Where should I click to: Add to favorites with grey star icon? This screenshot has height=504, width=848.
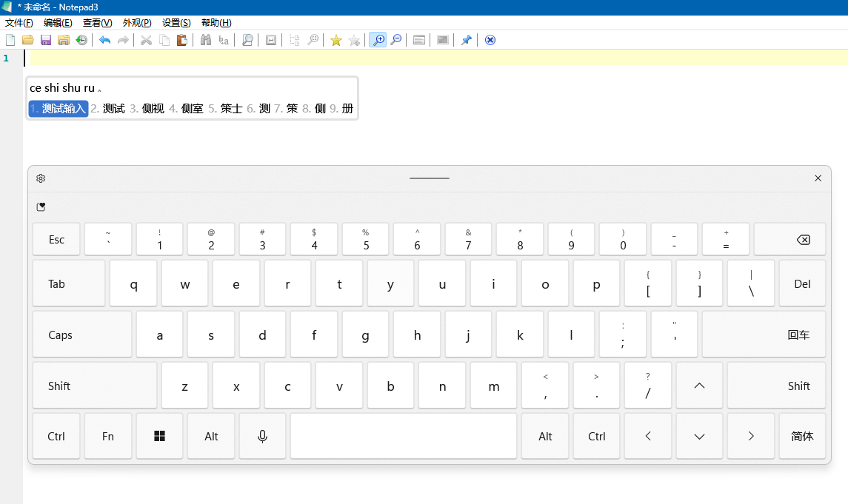354,40
